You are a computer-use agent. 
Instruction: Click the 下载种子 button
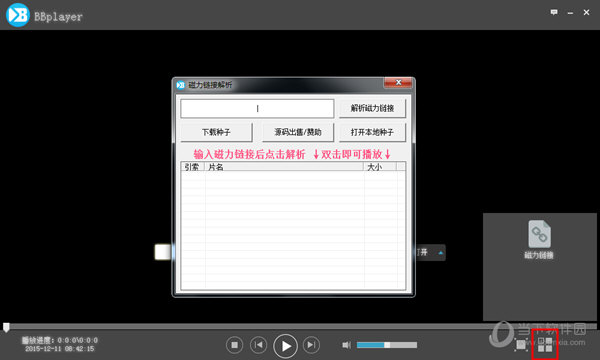216,132
